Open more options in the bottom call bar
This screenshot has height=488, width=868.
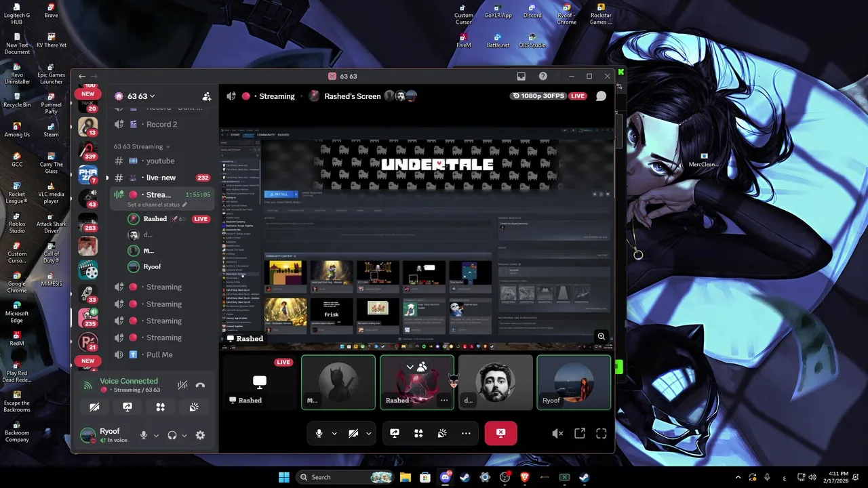point(466,433)
